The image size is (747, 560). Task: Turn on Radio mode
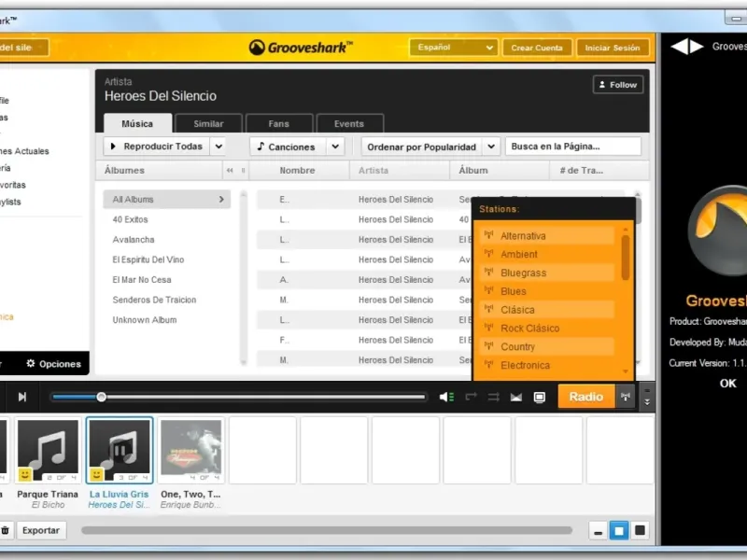click(586, 397)
